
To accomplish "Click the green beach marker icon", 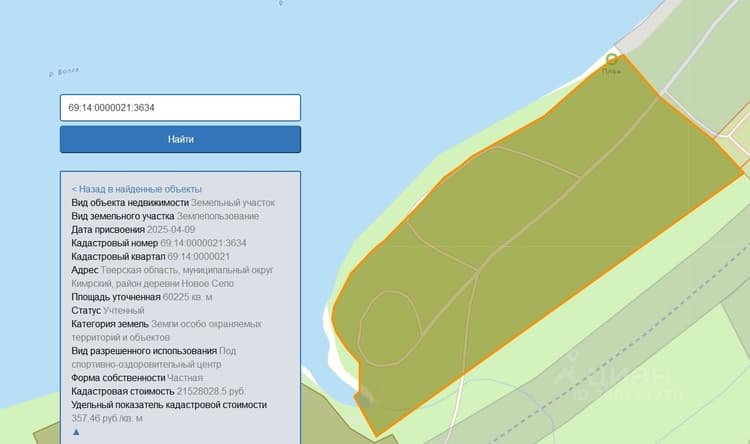I will coord(611,59).
